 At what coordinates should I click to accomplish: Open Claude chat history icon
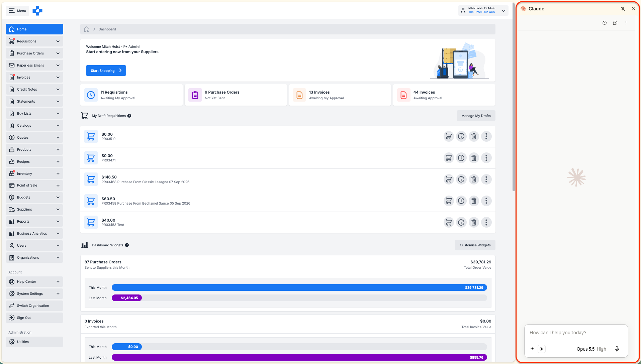(x=605, y=23)
